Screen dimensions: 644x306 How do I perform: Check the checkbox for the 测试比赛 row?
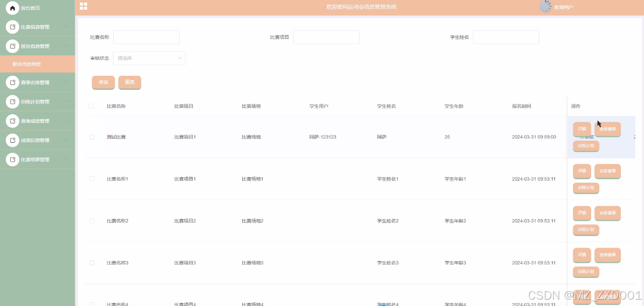92,137
